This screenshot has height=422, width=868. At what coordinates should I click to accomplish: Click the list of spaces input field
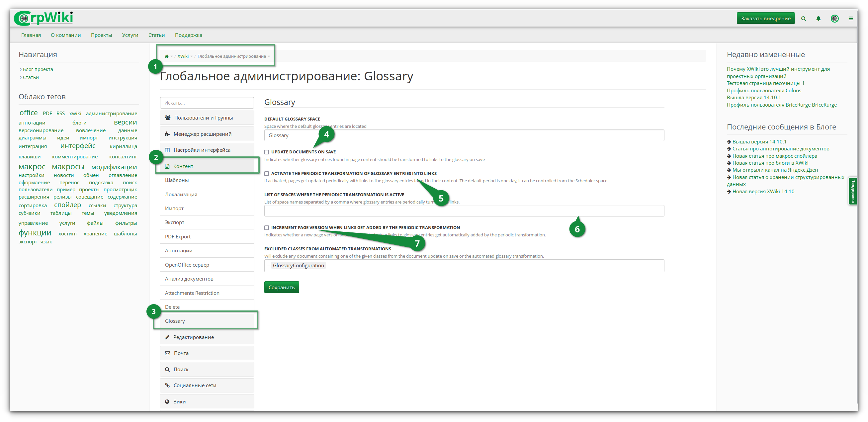tap(464, 211)
